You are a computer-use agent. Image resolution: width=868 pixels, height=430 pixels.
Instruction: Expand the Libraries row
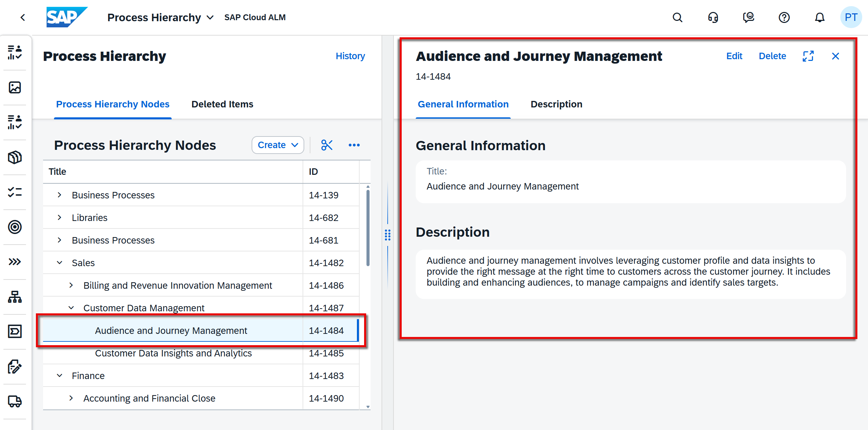click(x=59, y=218)
